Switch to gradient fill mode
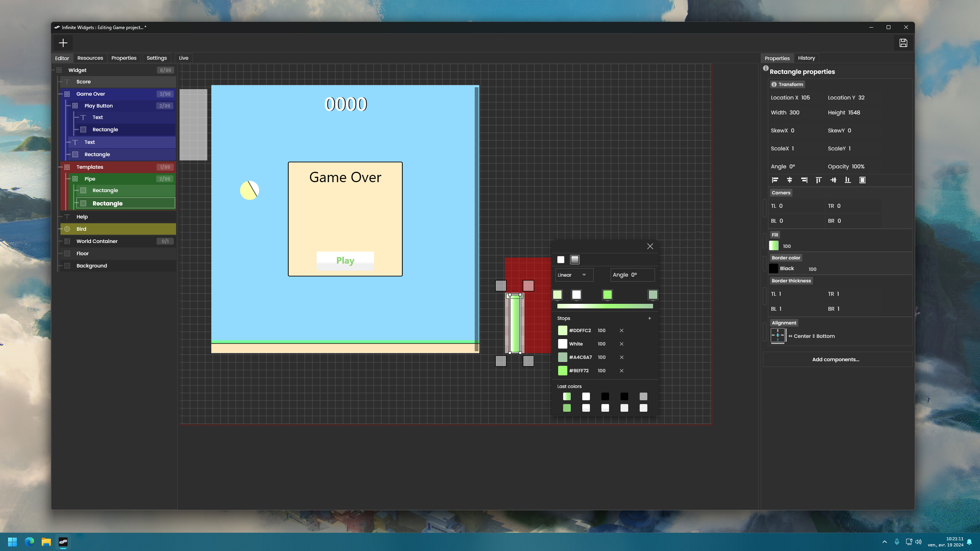The height and width of the screenshot is (551, 980). (x=575, y=259)
